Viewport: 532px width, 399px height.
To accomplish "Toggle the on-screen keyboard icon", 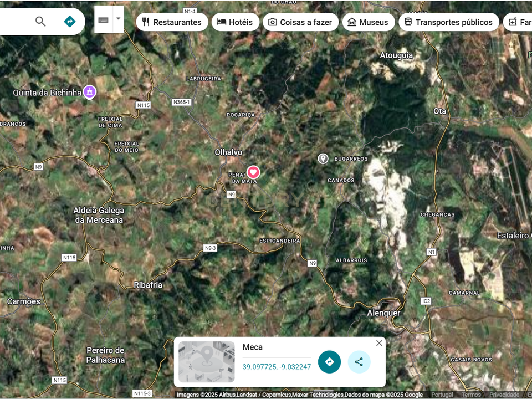I will pos(104,20).
